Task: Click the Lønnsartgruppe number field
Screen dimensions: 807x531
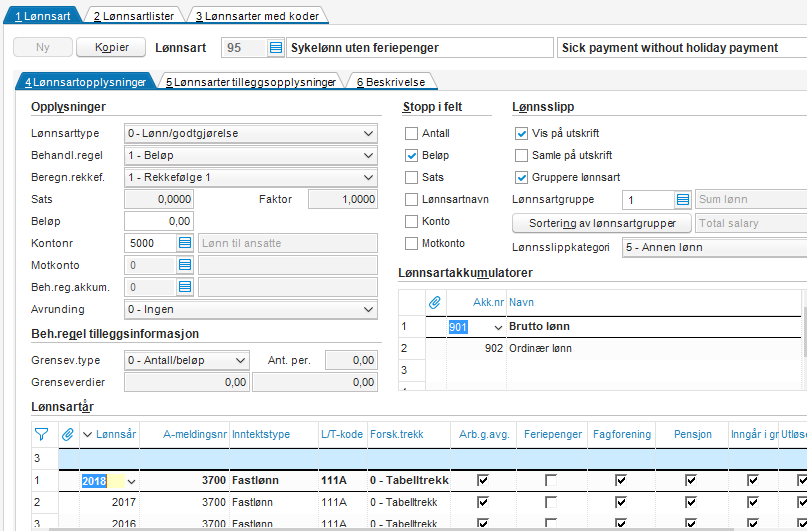Action: click(x=648, y=199)
